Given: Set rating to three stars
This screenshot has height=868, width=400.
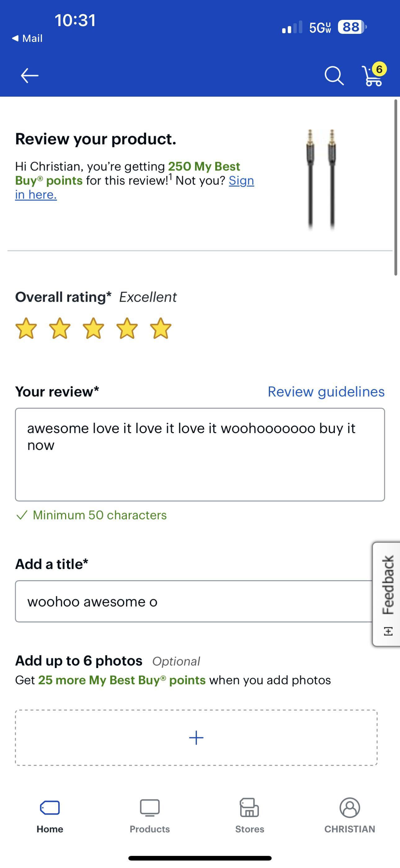Looking at the screenshot, I should 93,328.
